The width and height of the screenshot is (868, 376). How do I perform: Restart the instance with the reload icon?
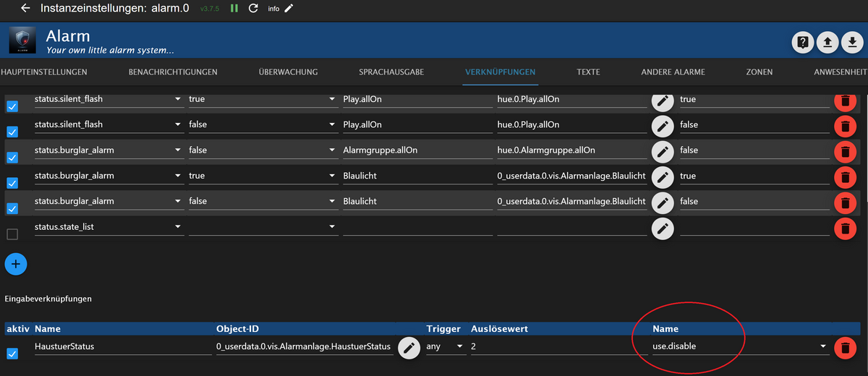tap(253, 9)
